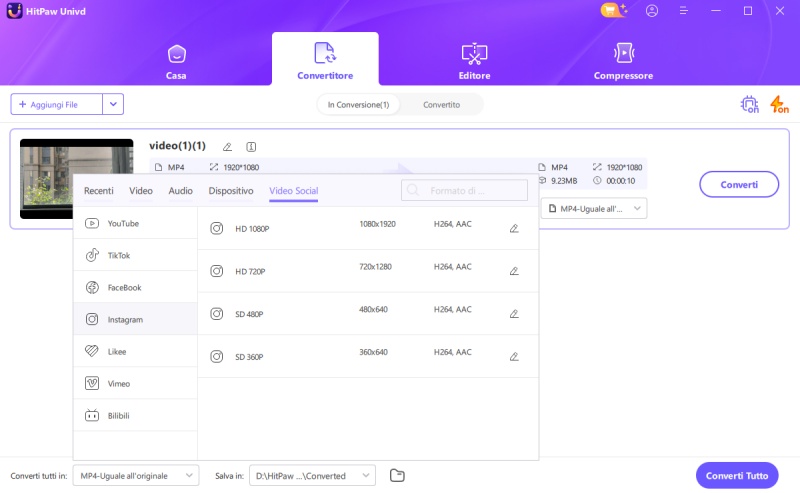Click the Instagram icon beside SD 360P
This screenshot has height=493, width=800.
tap(217, 356)
